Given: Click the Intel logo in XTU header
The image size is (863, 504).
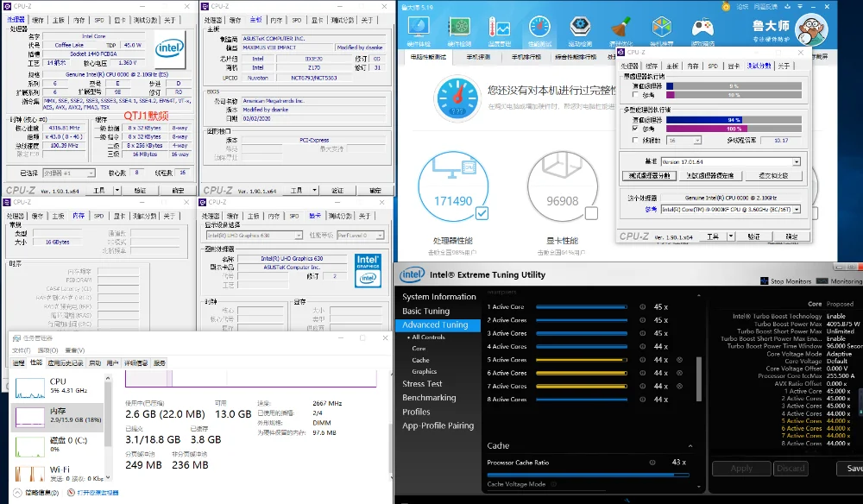Looking at the screenshot, I should (412, 274).
